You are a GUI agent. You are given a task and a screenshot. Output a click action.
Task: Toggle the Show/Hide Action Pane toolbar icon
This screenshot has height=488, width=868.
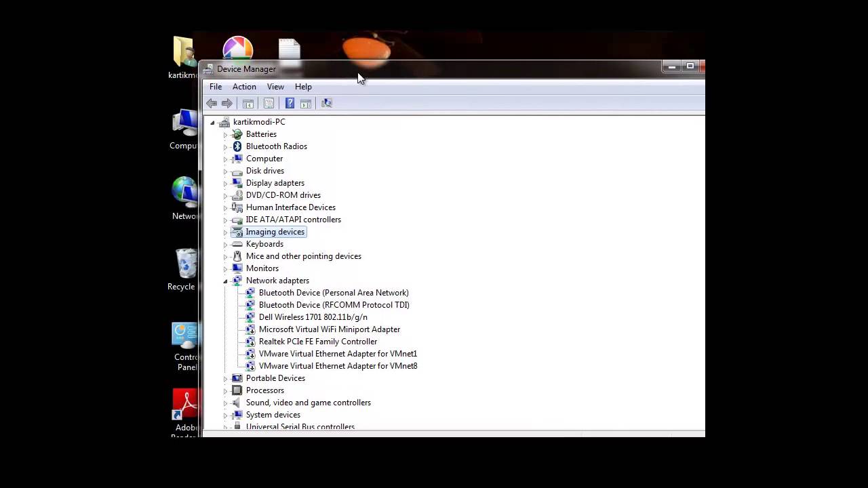(306, 103)
